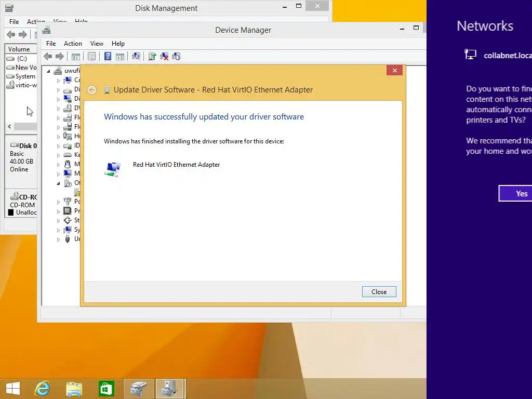Select New Vo volume row in Disk Management
This screenshot has height=399, width=532.
click(x=21, y=67)
